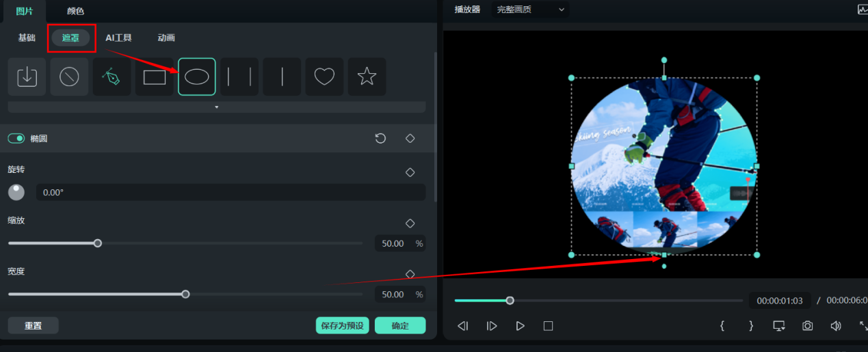Expand more mask shapes arrow
868x352 pixels.
[x=217, y=107]
